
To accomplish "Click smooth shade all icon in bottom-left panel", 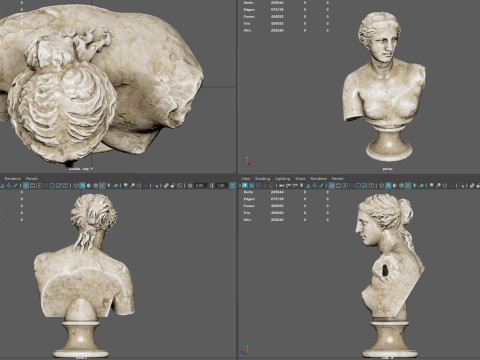I will (82, 185).
